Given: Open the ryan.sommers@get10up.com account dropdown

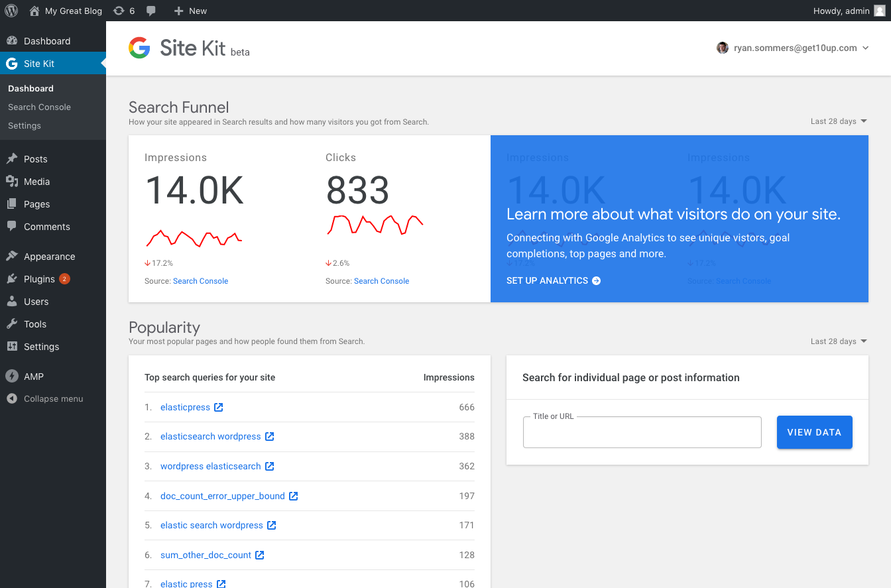Looking at the screenshot, I should pyautogui.click(x=792, y=48).
